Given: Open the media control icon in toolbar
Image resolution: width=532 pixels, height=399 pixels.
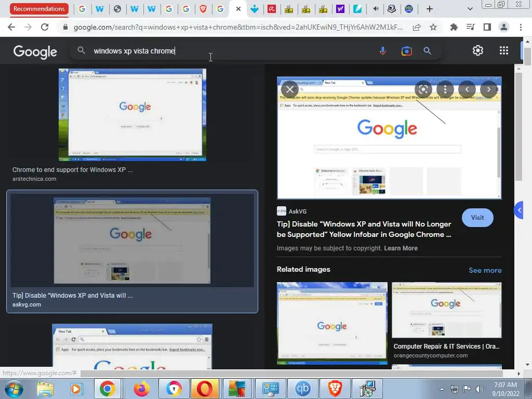Looking at the screenshot, I should [x=470, y=27].
